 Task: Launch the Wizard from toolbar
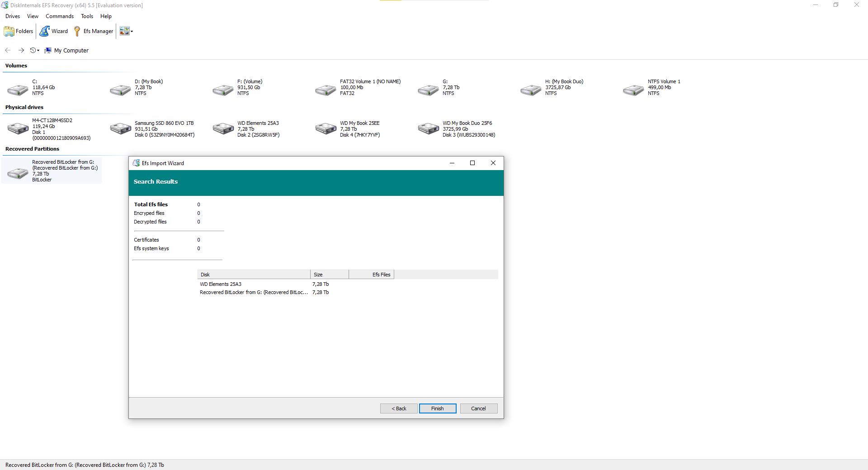coord(54,31)
